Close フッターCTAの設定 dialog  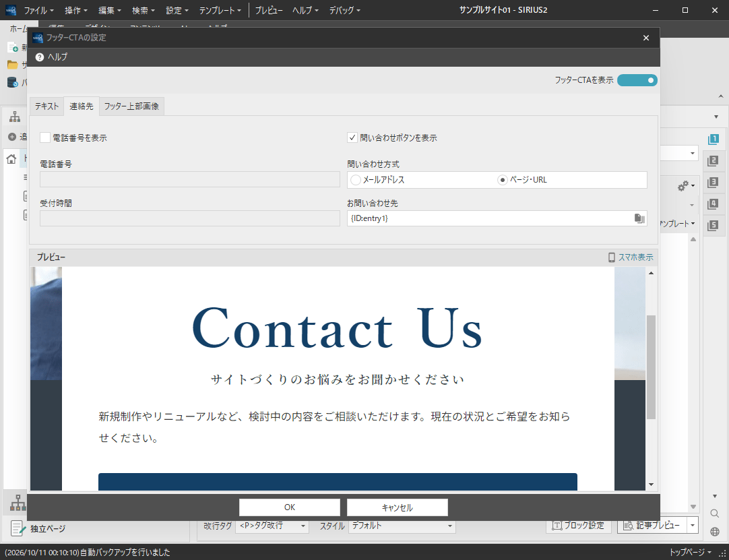coord(645,38)
